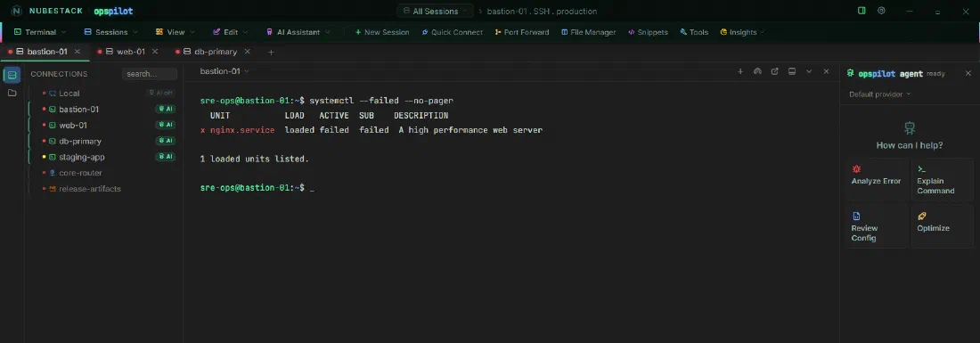Screen dimensions: 980x343
Task: Open the Default provider dropdown
Action: point(879,94)
